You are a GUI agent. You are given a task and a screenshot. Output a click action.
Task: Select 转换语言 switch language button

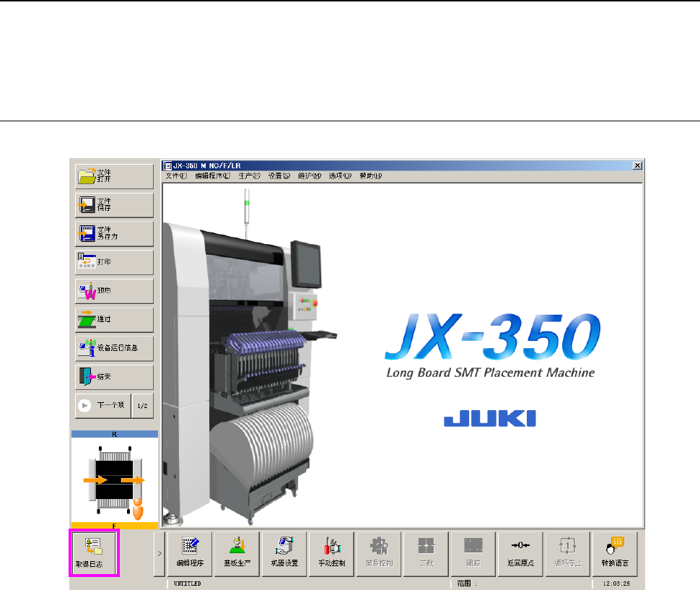click(x=615, y=554)
